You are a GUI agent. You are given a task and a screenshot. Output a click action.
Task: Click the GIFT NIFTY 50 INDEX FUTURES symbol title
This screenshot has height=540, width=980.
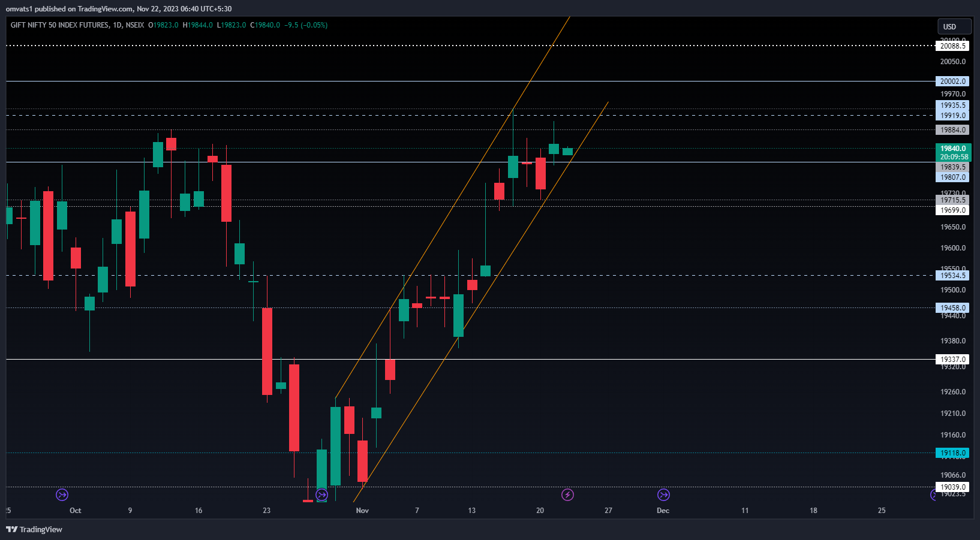click(60, 25)
